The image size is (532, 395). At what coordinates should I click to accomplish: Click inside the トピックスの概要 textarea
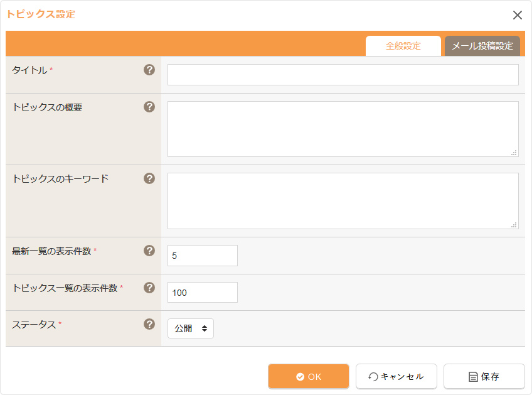(343, 129)
